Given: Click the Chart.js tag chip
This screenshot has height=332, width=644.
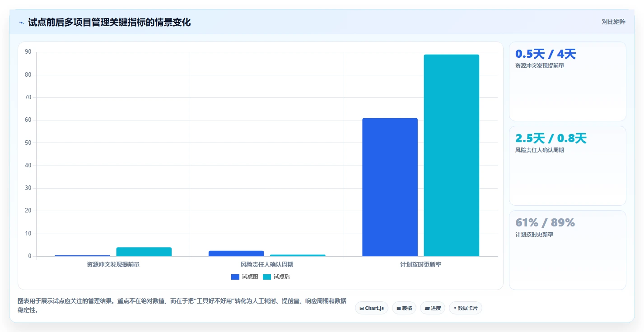Looking at the screenshot, I should tap(372, 308).
